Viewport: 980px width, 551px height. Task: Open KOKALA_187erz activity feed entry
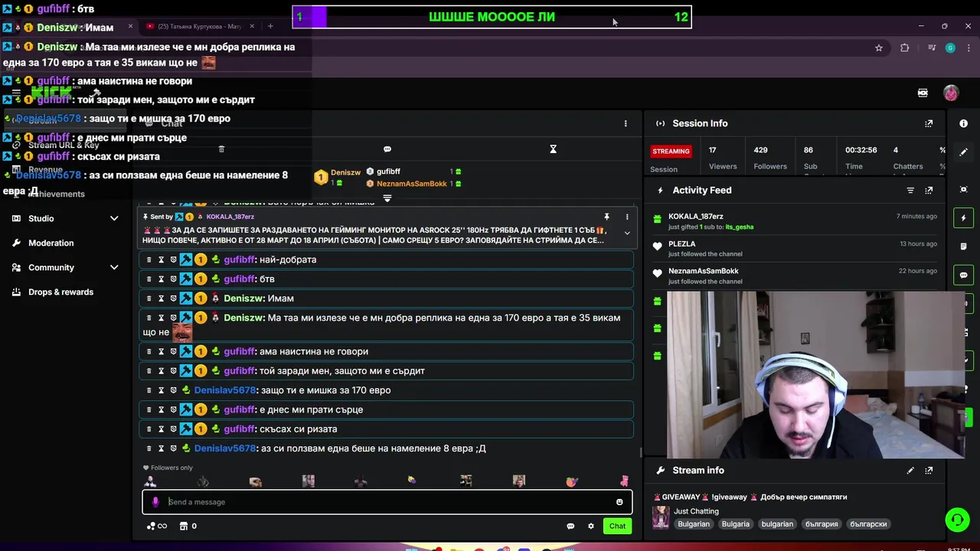[695, 217]
